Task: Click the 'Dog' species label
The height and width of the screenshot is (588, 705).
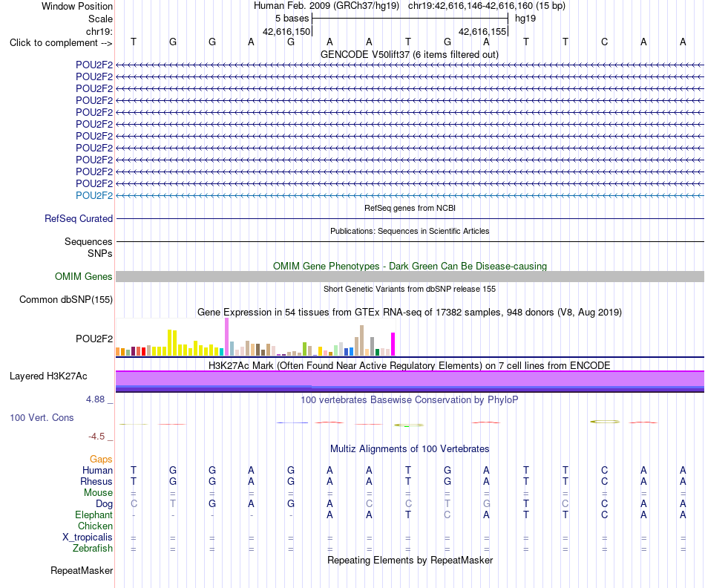Action: tap(104, 504)
